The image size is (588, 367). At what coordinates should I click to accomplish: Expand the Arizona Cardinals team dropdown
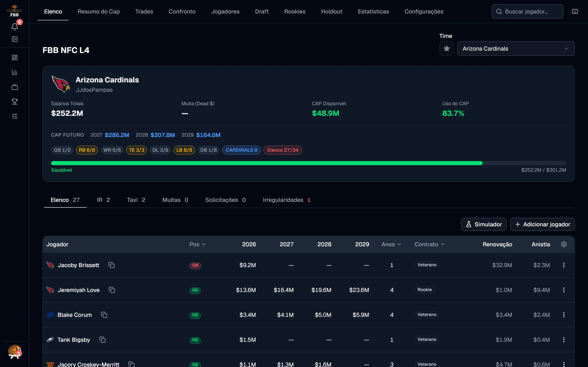[x=516, y=49]
